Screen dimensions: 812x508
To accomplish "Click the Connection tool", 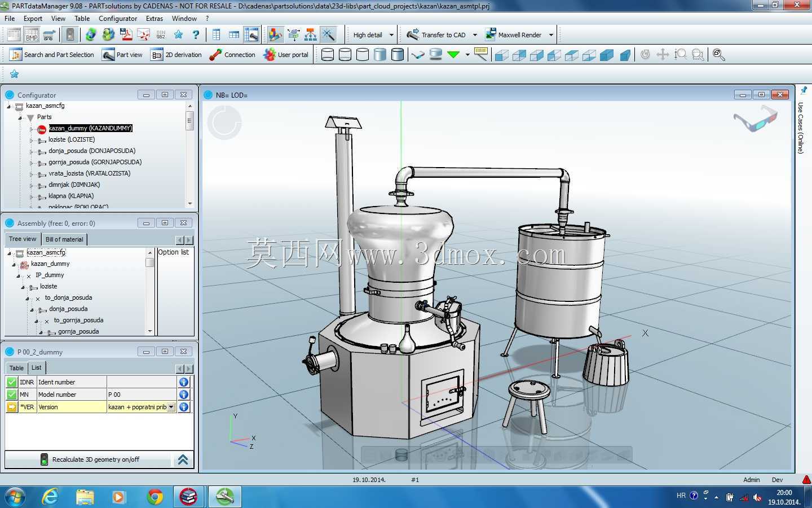I will pyautogui.click(x=232, y=55).
